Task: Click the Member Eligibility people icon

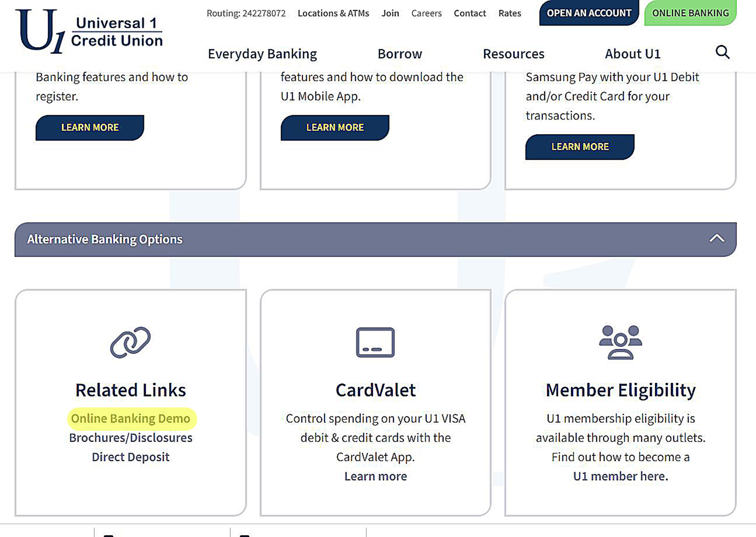Action: [620, 342]
